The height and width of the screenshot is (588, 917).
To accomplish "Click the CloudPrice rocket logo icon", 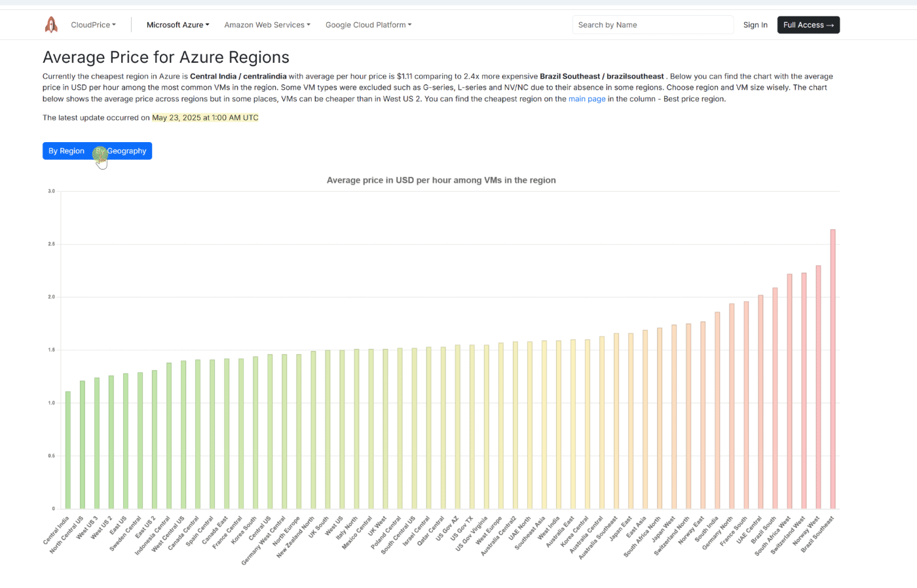I will pyautogui.click(x=51, y=25).
